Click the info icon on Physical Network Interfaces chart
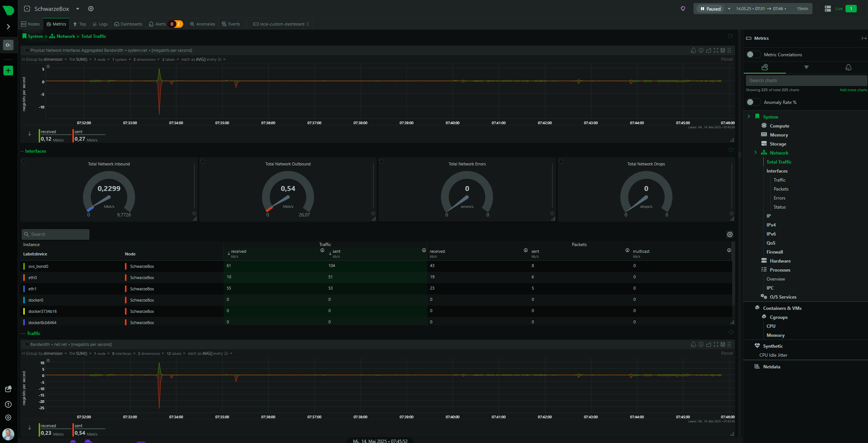The height and width of the screenshot is (443, 868). click(701, 50)
